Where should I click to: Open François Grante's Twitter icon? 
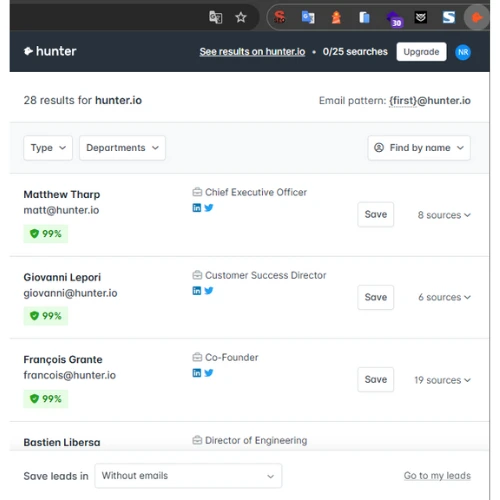tap(209, 373)
